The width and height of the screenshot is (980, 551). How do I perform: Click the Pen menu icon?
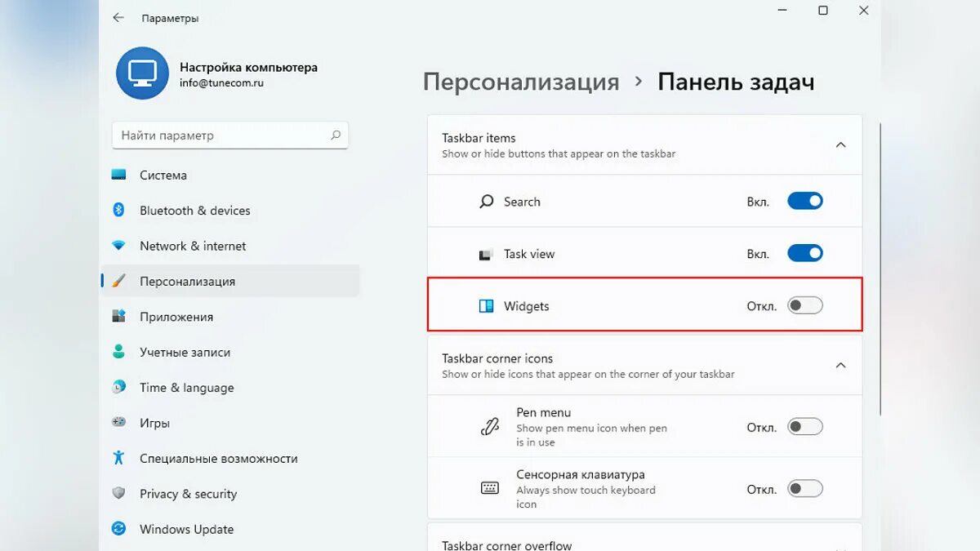(x=489, y=426)
